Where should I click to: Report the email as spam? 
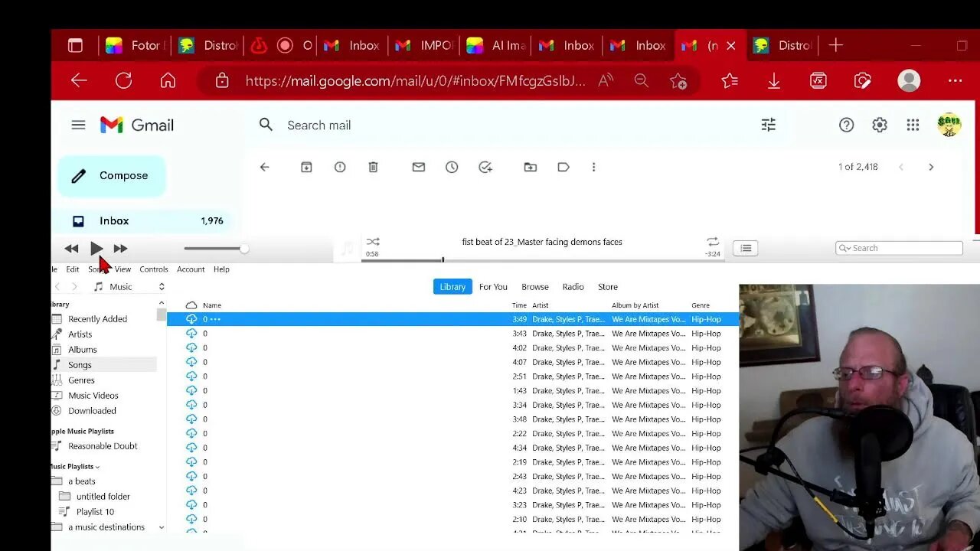(x=340, y=167)
